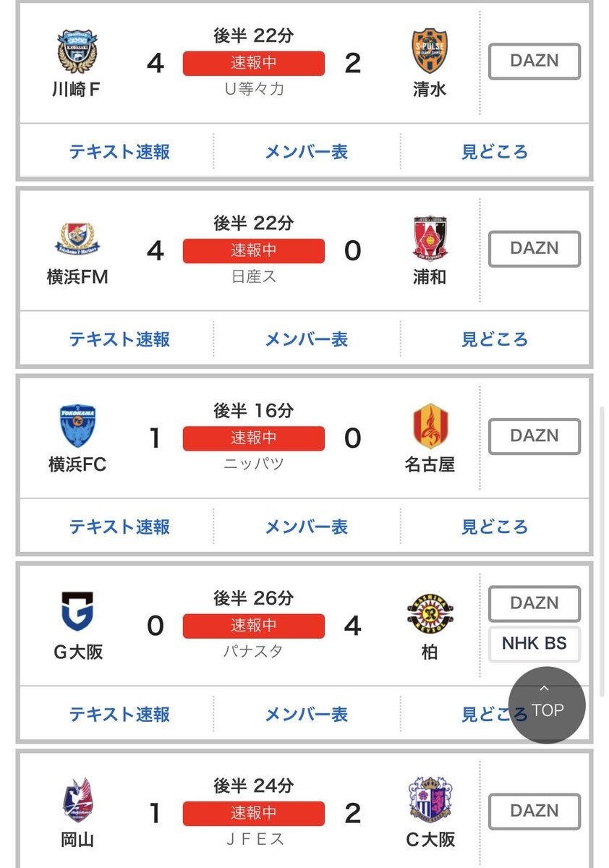Select the Yokohama FC crest icon

coord(77,427)
